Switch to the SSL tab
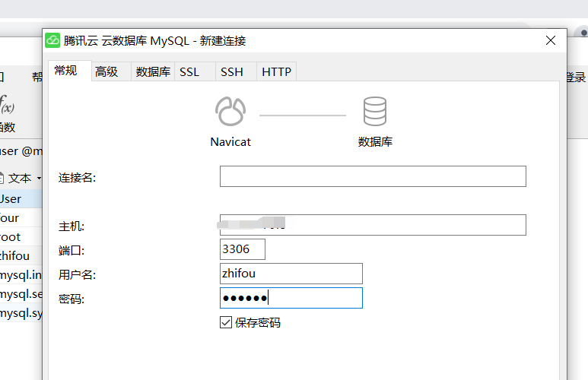The image size is (588, 380). click(x=195, y=71)
